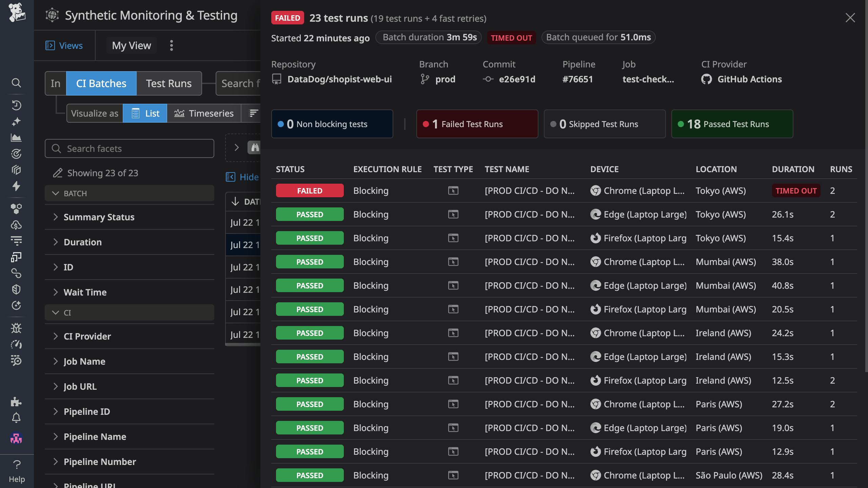Screen dimensions: 868x488
Task: Toggle the Non blocking tests filter
Action: [332, 124]
